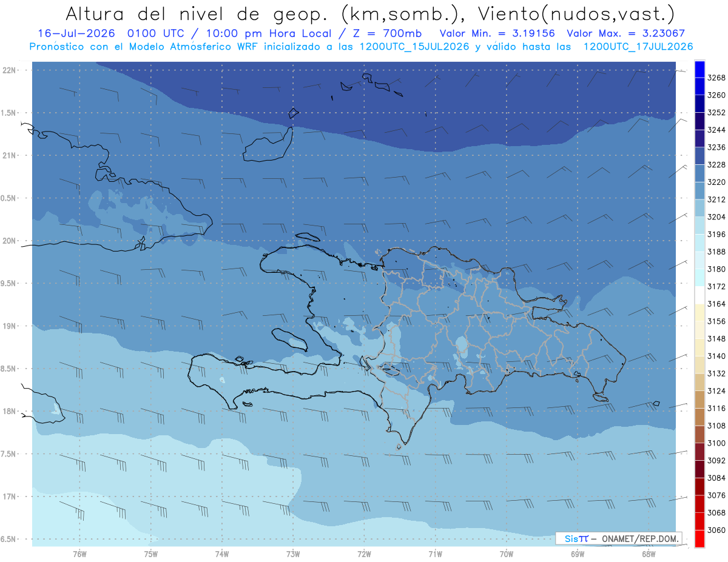
Task: Click the '73W' longitude label
Action: [x=293, y=554]
